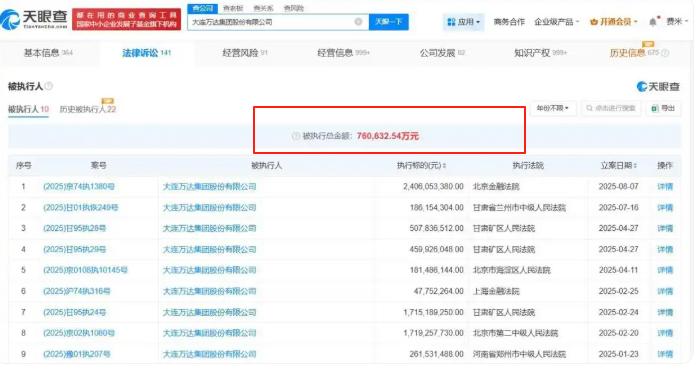The image size is (697, 378).
Task: Open the 知识产权 tab
Action: 540,53
